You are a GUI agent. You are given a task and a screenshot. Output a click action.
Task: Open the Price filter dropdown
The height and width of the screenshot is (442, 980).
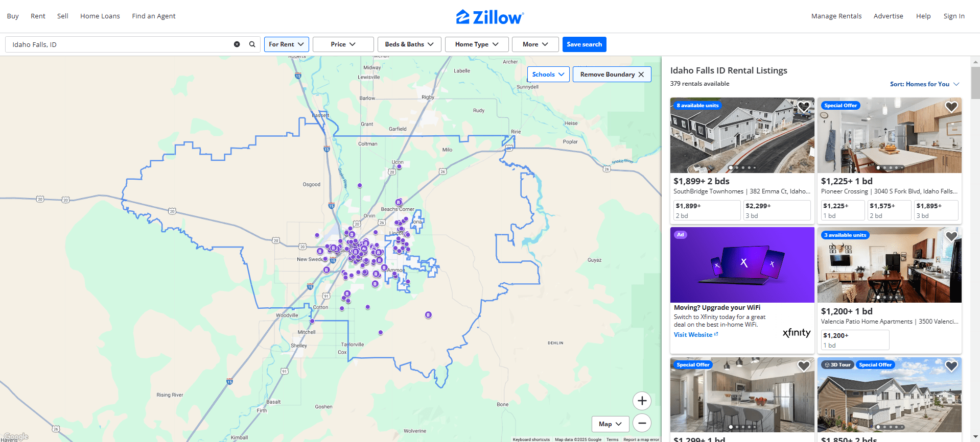[x=343, y=44]
